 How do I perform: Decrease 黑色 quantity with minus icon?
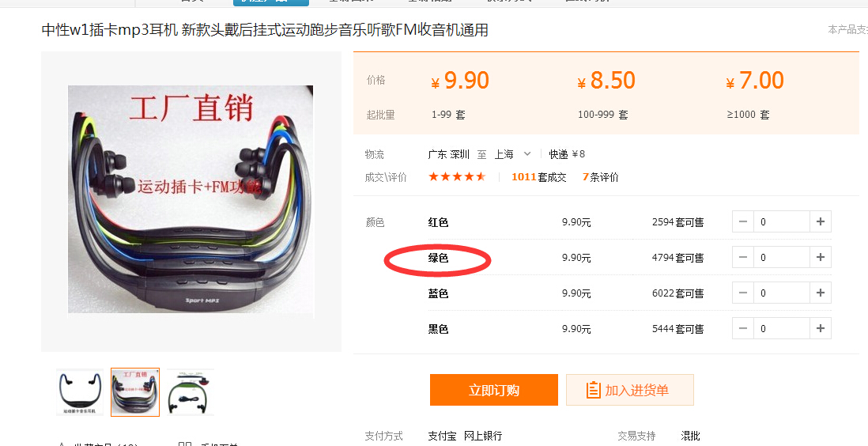(743, 328)
